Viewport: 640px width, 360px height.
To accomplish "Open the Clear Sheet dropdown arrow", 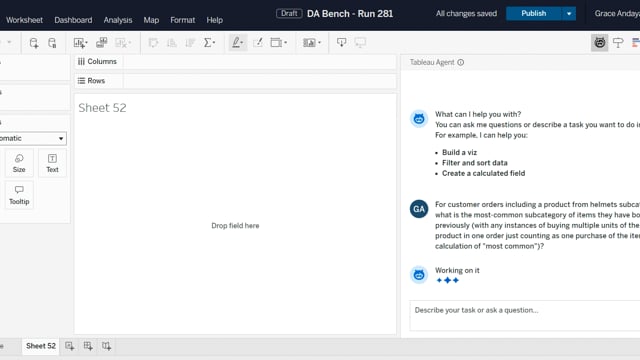I will (130, 42).
